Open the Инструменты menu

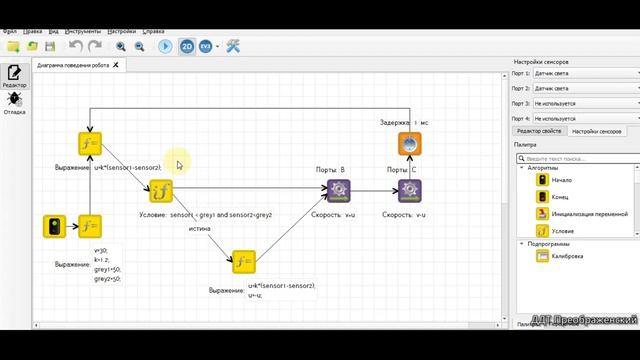pyautogui.click(x=83, y=31)
